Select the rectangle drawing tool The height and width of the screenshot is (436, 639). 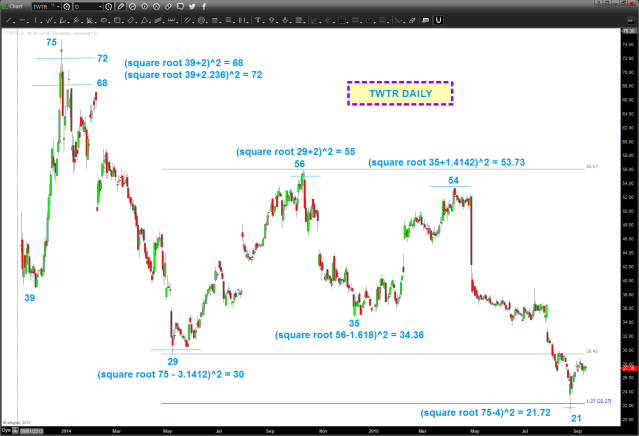coord(117,20)
